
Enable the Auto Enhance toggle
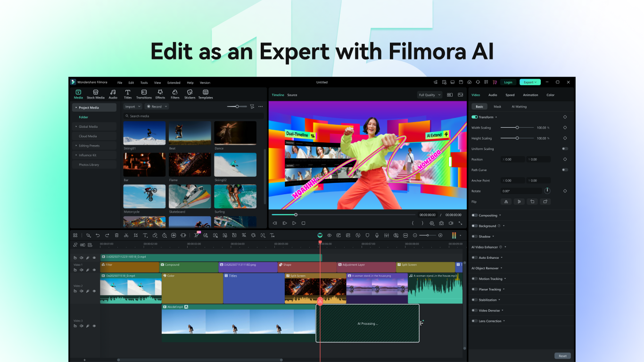point(475,257)
